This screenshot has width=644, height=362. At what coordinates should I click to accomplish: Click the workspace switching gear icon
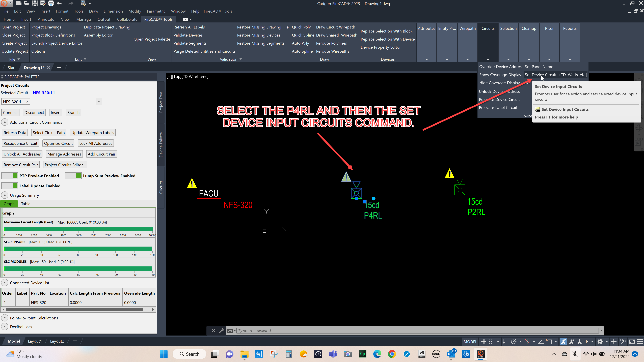click(600, 342)
